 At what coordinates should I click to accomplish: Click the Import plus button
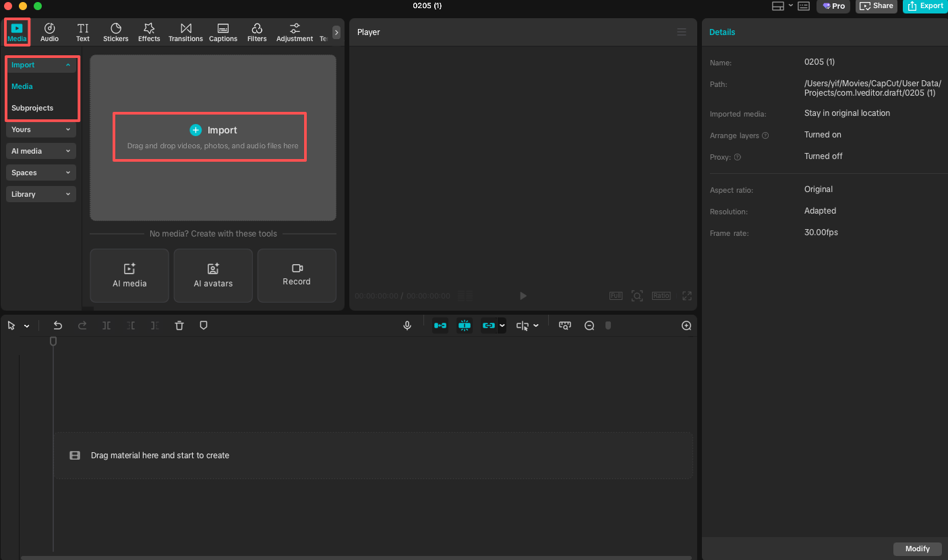[196, 130]
